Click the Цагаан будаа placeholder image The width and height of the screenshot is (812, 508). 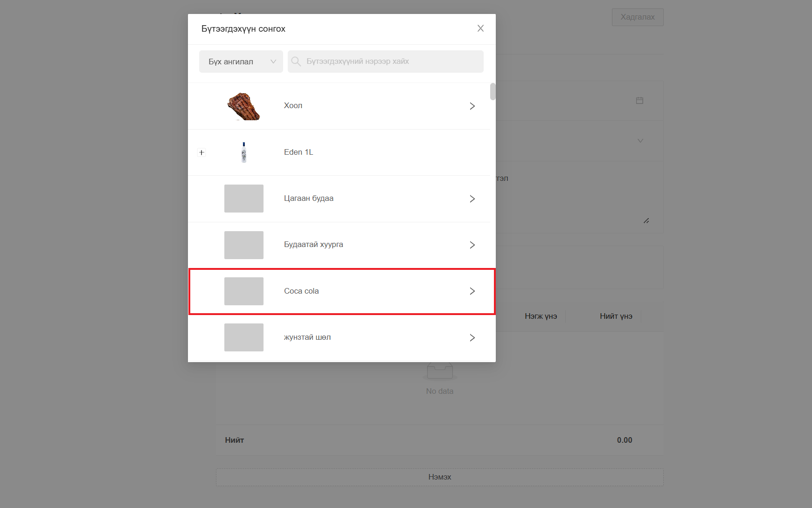click(x=244, y=199)
